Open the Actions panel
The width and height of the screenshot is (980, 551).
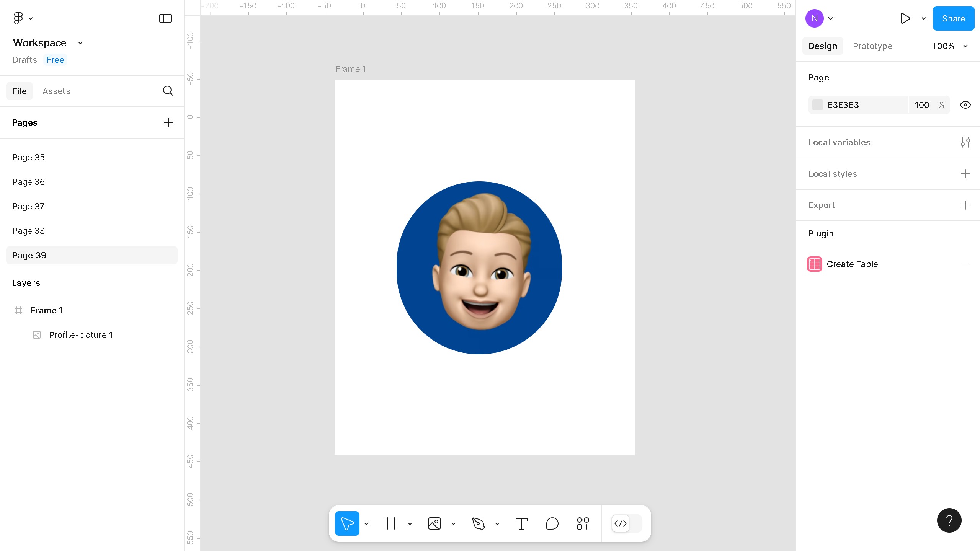pos(582,523)
